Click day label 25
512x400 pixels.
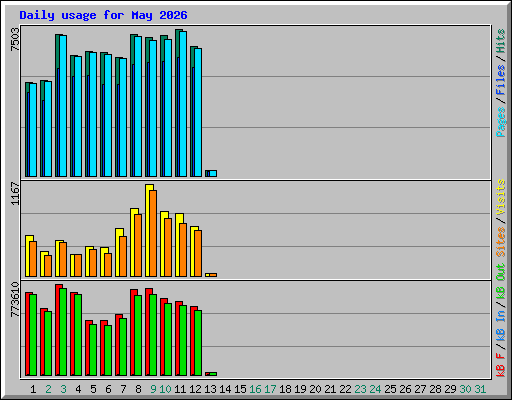coord(390,389)
